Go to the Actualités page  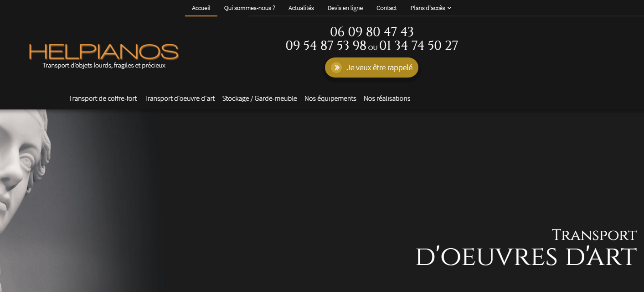pyautogui.click(x=301, y=8)
